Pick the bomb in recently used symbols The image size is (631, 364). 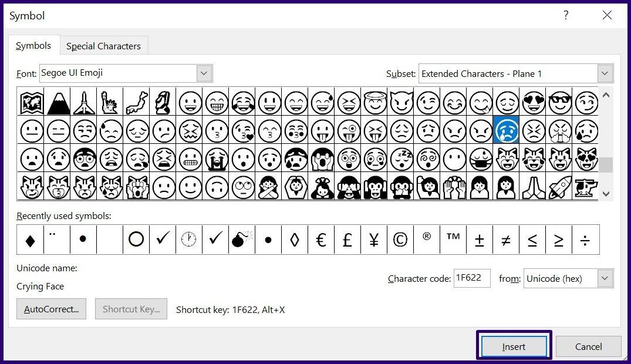(x=241, y=240)
